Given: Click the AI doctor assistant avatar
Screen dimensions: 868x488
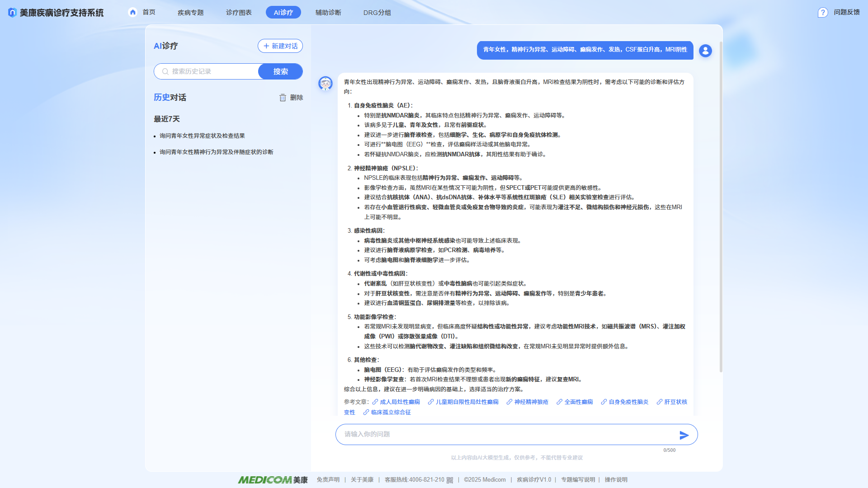Looking at the screenshot, I should click(x=325, y=84).
